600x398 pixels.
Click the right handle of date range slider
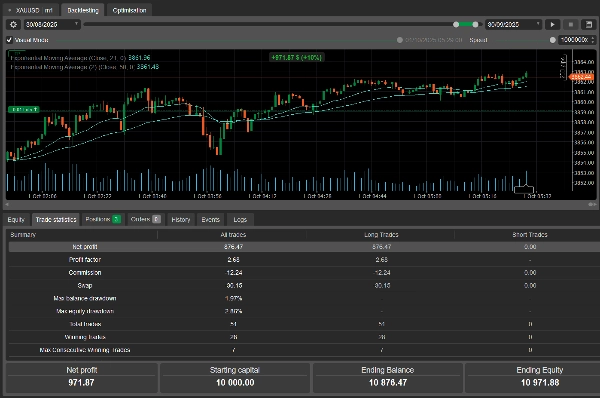point(475,24)
